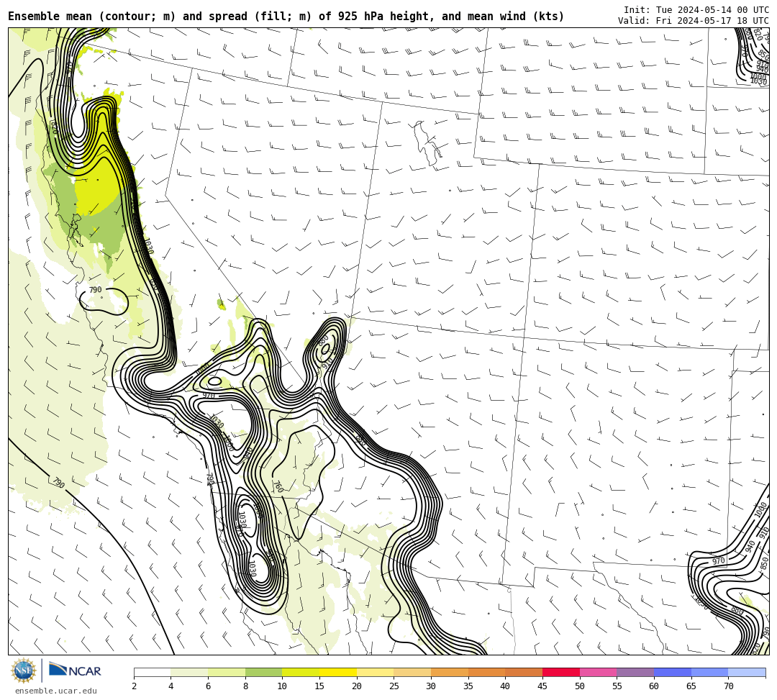Click the blue 60-65 colorbar swatch
Image resolution: width=777 pixels, height=700 pixels.
tap(673, 672)
